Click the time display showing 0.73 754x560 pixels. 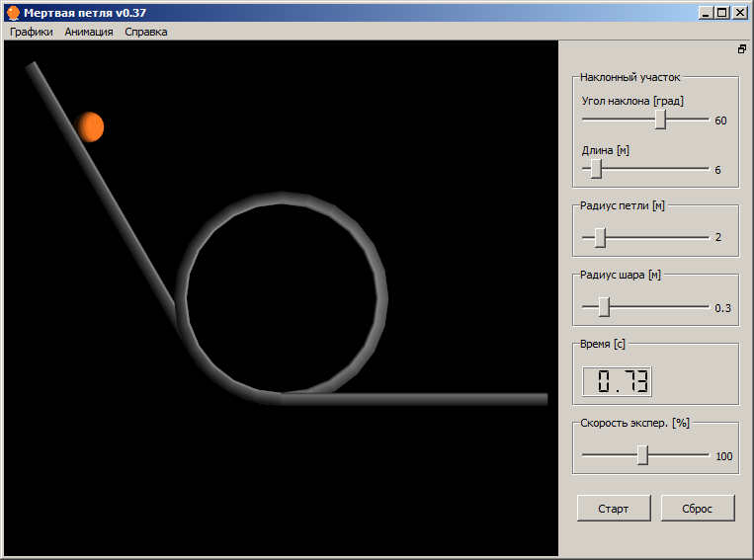(x=617, y=381)
